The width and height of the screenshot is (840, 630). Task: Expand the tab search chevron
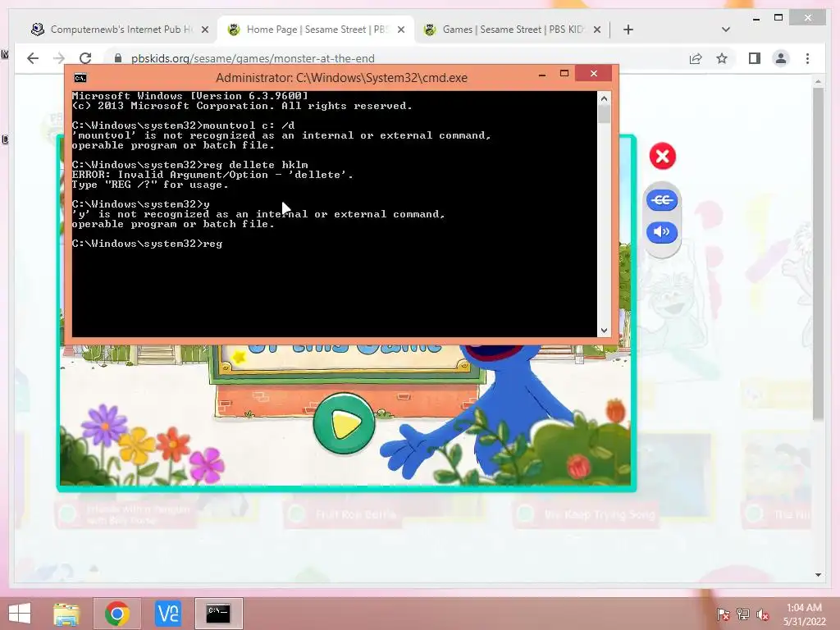coord(726,30)
